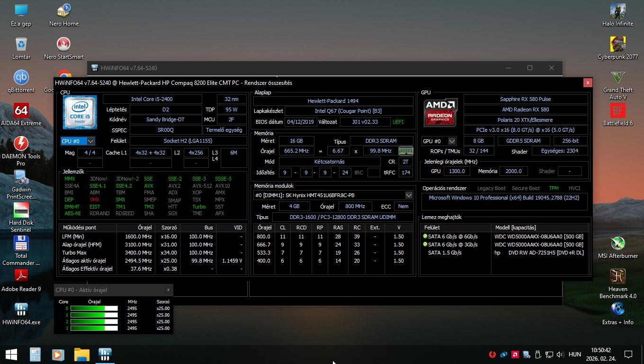Click the HVCI indicator label

pos(574,188)
